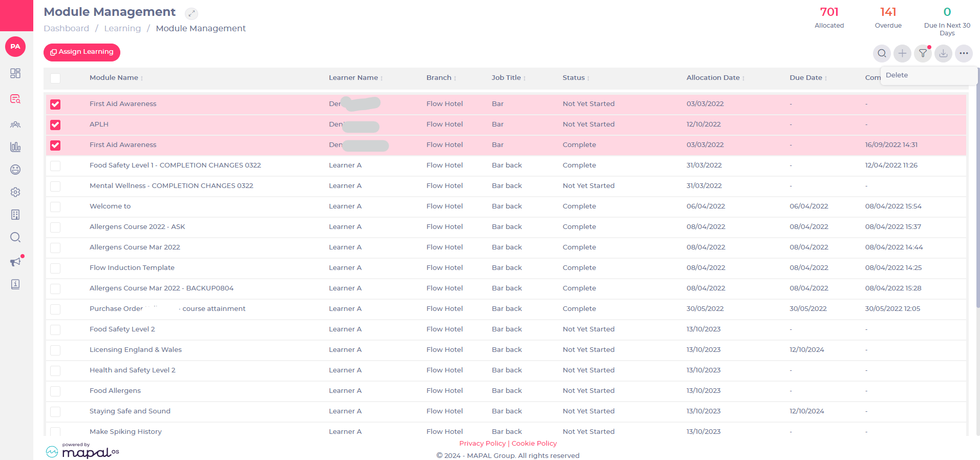This screenshot has width=980, height=460.
Task: Uncheck the First Aid Awareness Not Yet Started row
Action: pos(55,104)
